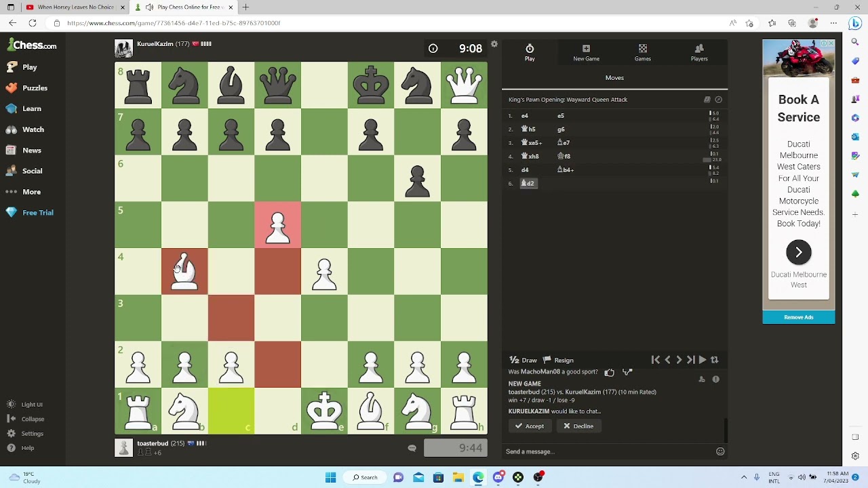The image size is (868, 488).
Task: Click the Send a message field
Action: [x=608, y=451]
